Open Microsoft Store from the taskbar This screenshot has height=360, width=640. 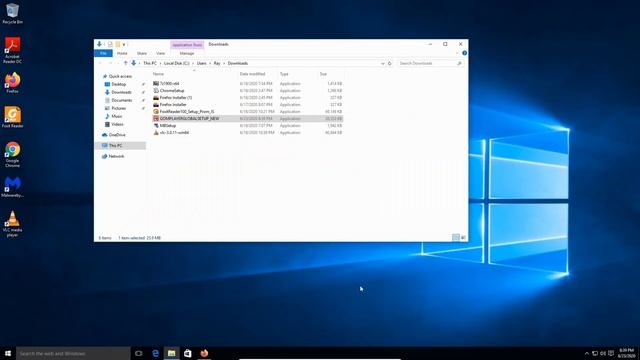[x=187, y=353]
